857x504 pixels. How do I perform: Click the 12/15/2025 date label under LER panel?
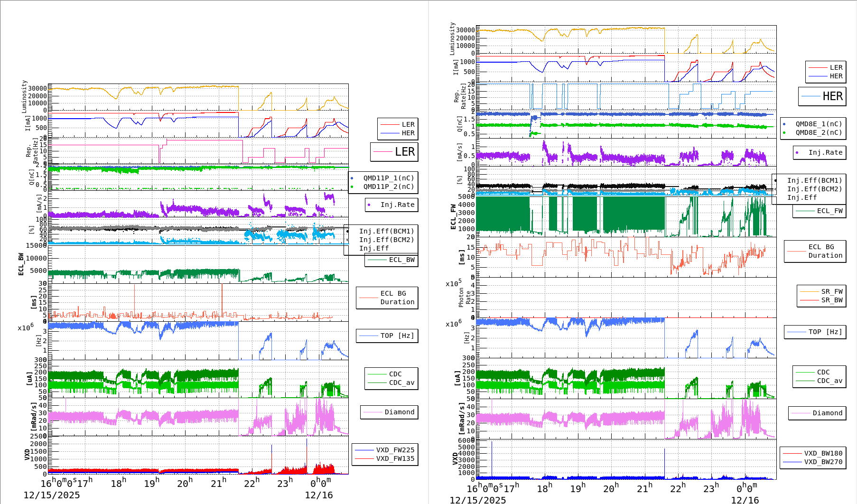[x=52, y=495]
